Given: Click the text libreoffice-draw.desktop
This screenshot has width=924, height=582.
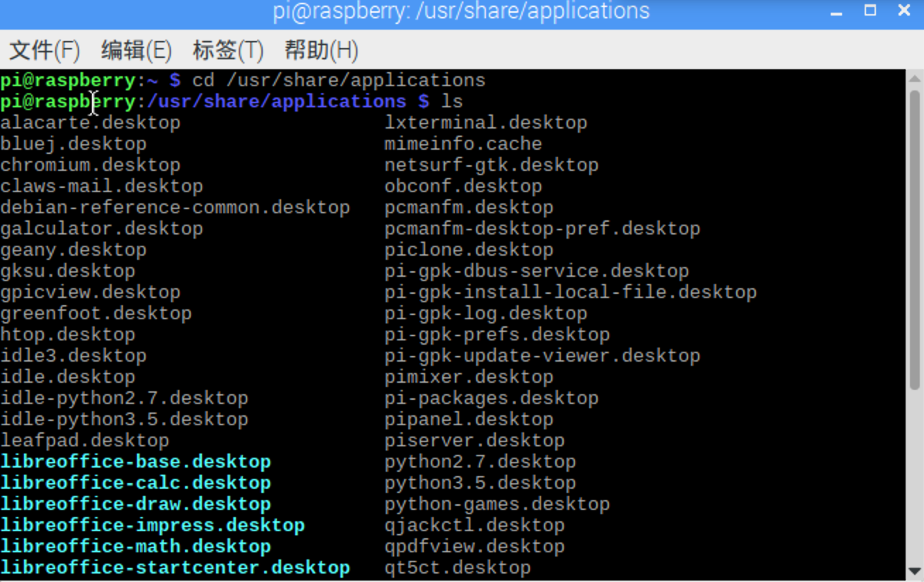Looking at the screenshot, I should tap(136, 504).
